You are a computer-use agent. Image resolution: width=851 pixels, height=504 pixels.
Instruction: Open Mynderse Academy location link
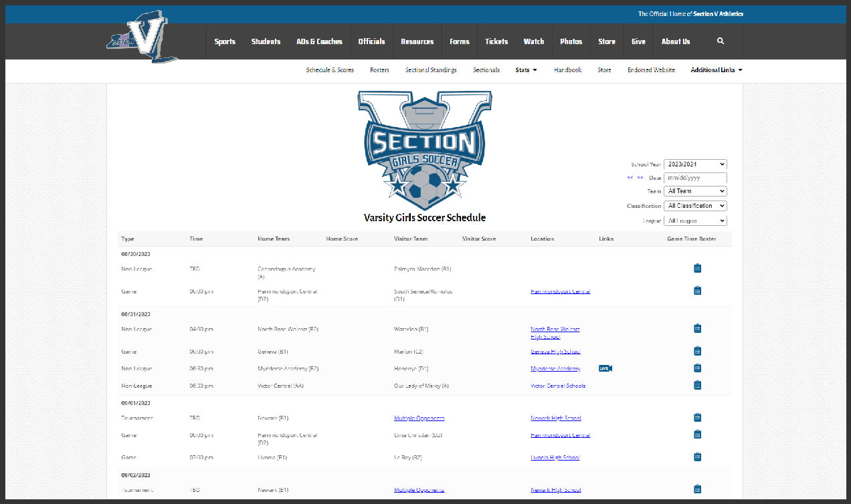point(555,369)
